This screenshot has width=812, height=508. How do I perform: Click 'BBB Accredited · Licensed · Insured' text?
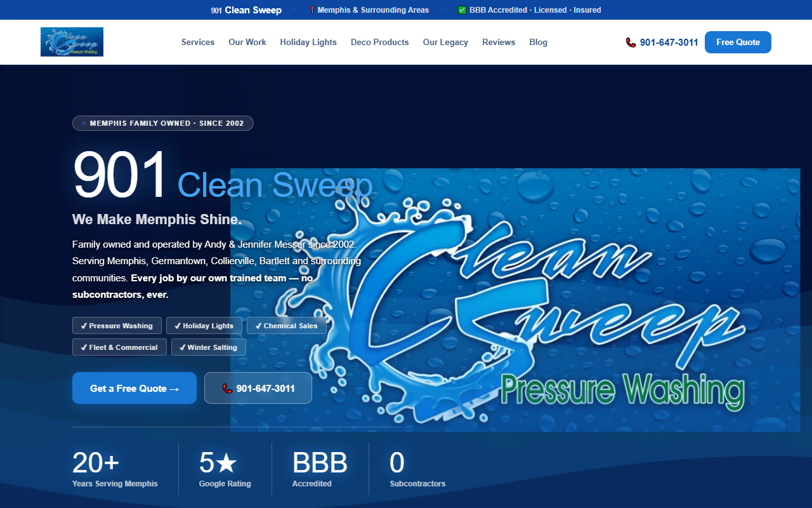coord(535,10)
